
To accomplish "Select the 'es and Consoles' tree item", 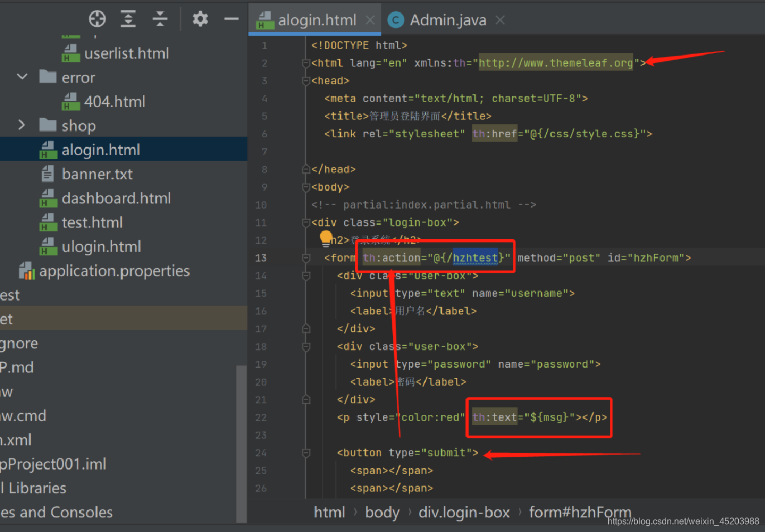I will tap(56, 512).
